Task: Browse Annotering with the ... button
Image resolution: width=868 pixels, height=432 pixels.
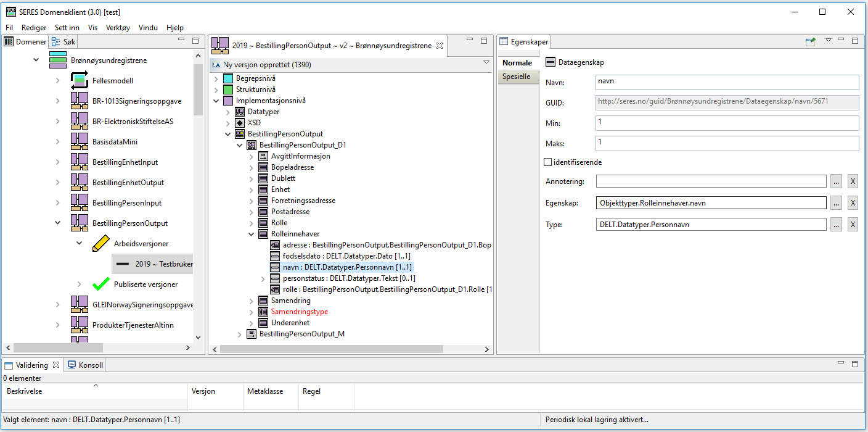Action: point(836,181)
